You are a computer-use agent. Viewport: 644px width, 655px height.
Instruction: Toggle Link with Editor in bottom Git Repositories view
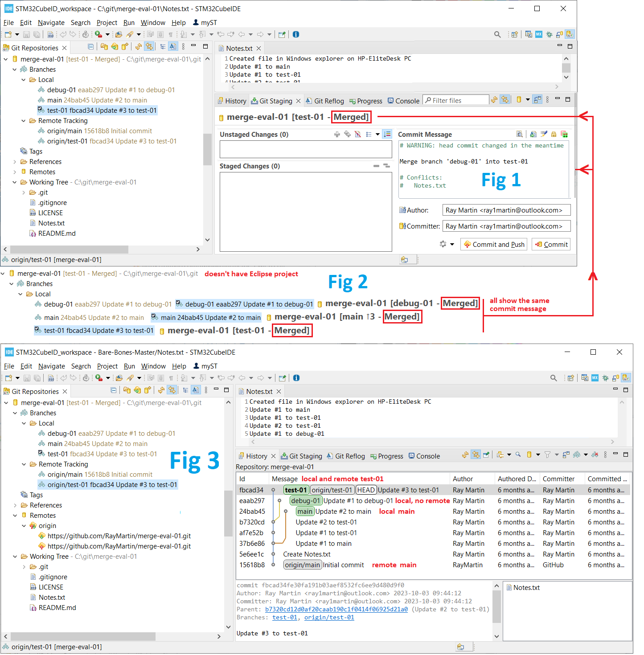[172, 390]
